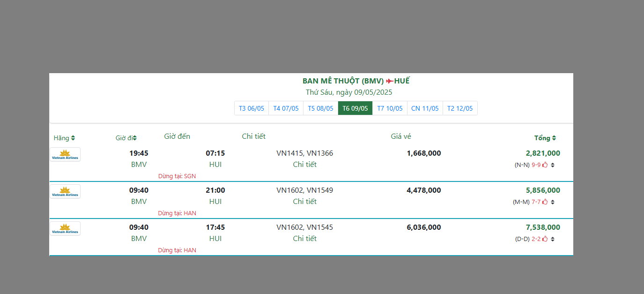The image size is (644, 294).
Task: Switch to the T3 06/05 date tab
Action: click(252, 108)
